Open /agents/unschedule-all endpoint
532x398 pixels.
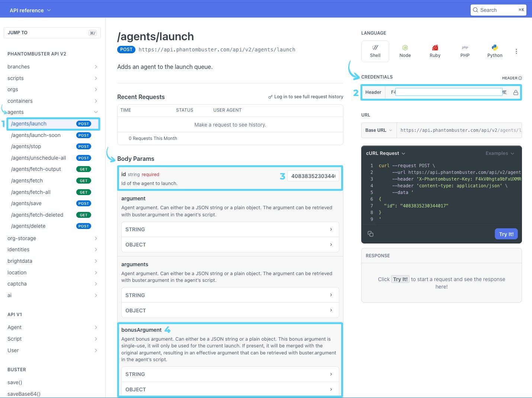click(x=50, y=158)
